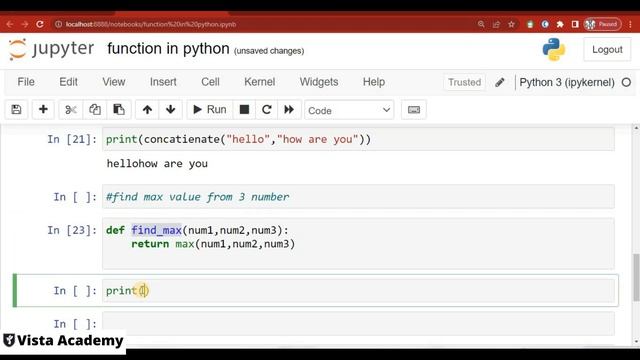
Task: Open the browser three-dot menu
Action: [631, 24]
